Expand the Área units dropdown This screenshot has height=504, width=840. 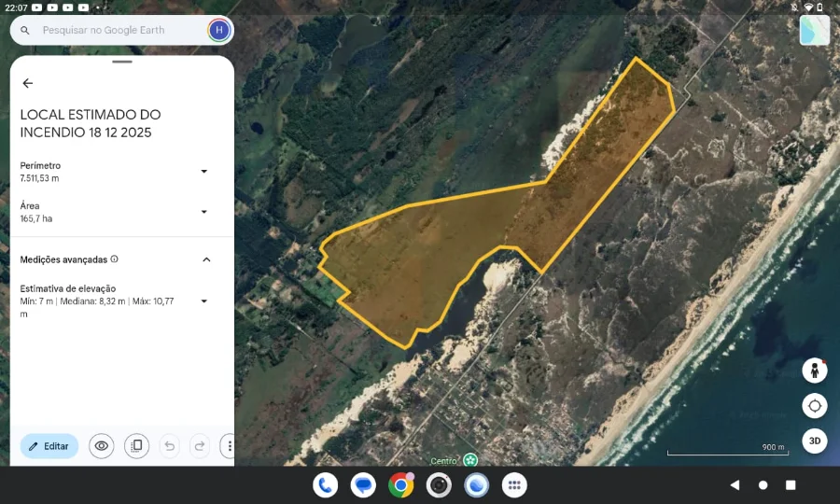point(204,212)
